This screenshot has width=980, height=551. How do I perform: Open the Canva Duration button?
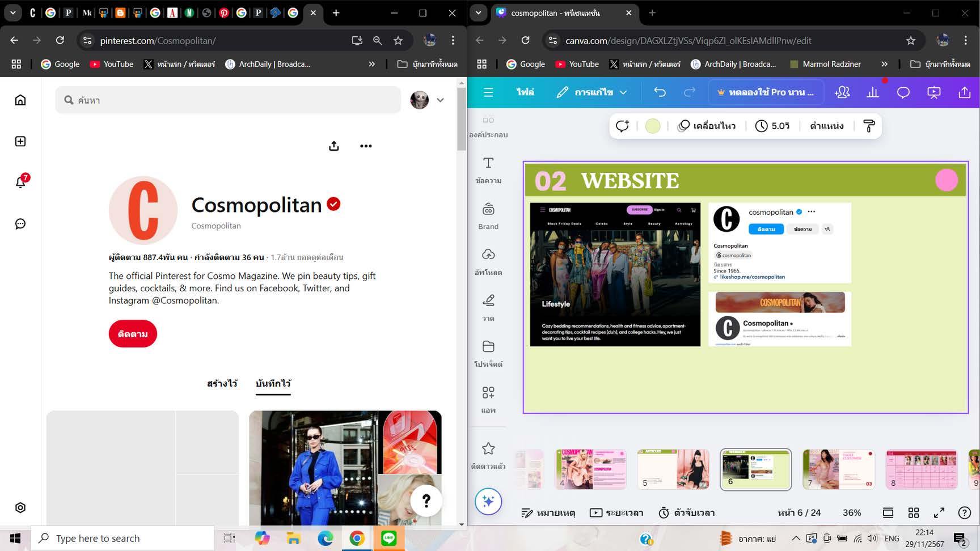(x=616, y=513)
